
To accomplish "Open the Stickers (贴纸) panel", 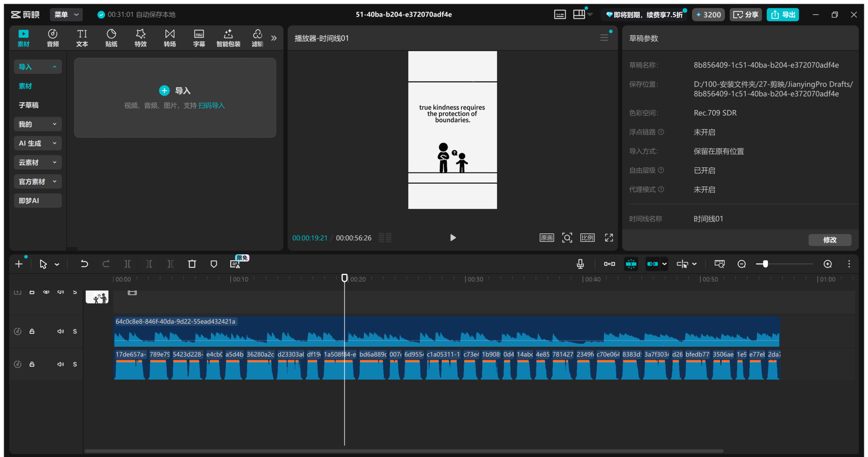I will click(x=111, y=38).
